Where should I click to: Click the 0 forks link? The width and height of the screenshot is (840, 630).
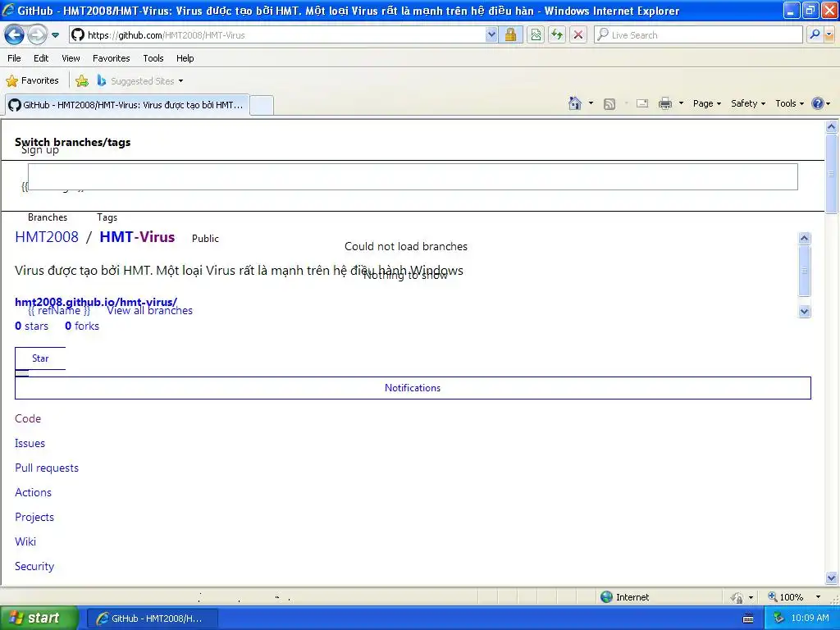tap(82, 326)
